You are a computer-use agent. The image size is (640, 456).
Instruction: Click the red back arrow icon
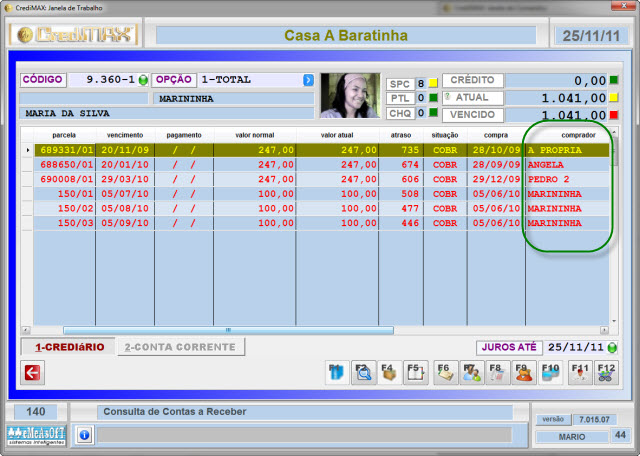point(32,373)
